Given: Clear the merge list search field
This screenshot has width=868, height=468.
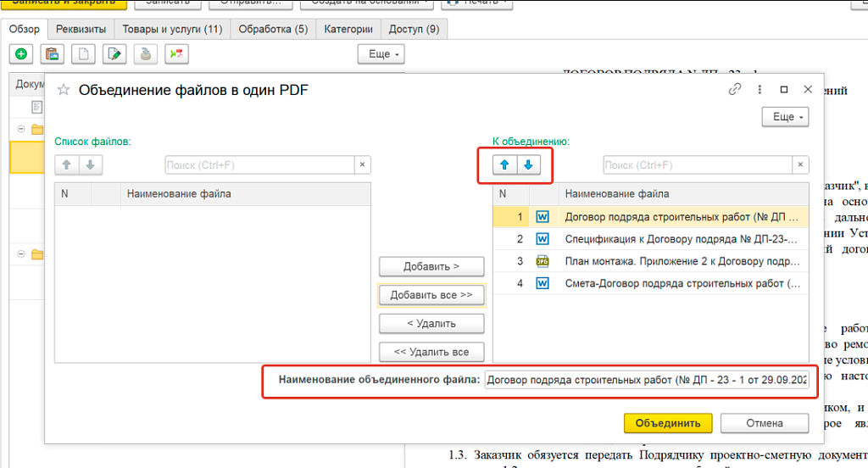Looking at the screenshot, I should 801,165.
